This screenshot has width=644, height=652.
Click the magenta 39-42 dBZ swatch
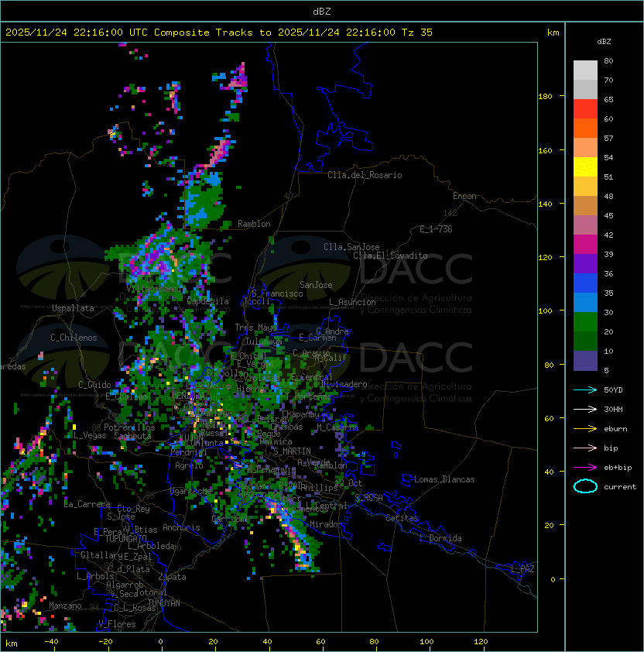tap(585, 245)
